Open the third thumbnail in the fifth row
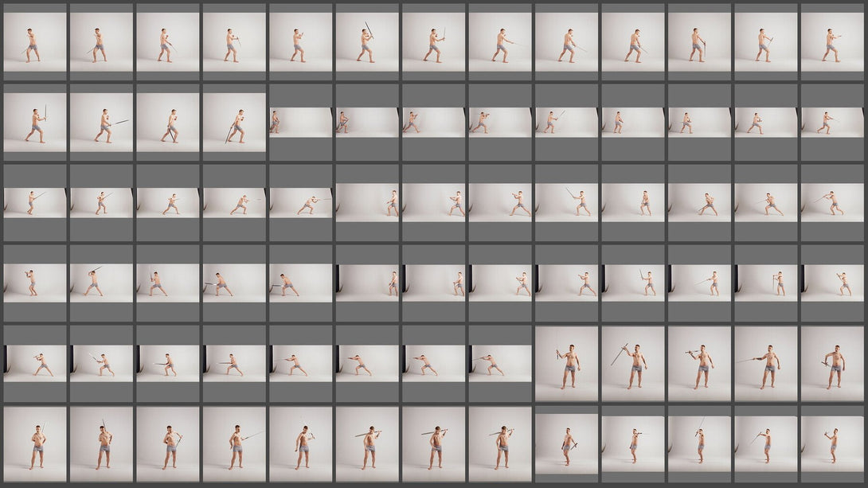Viewport: 868px width, 488px height. [x=168, y=364]
